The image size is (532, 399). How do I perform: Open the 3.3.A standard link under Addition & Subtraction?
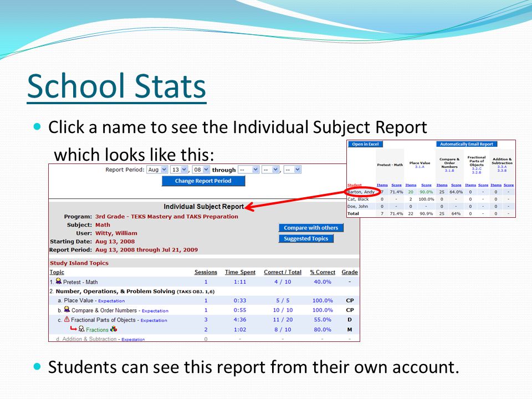pos(502,167)
